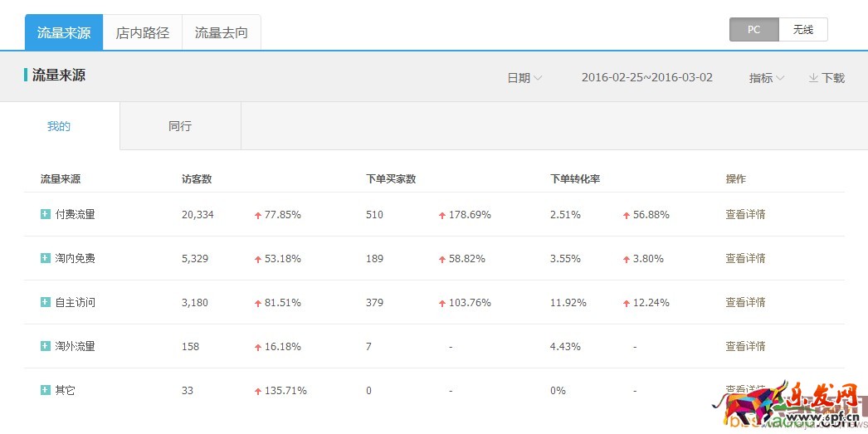Viewport: 868px width, 434px height.
Task: Expand the 付费流量 row plus icon
Action: [x=46, y=214]
